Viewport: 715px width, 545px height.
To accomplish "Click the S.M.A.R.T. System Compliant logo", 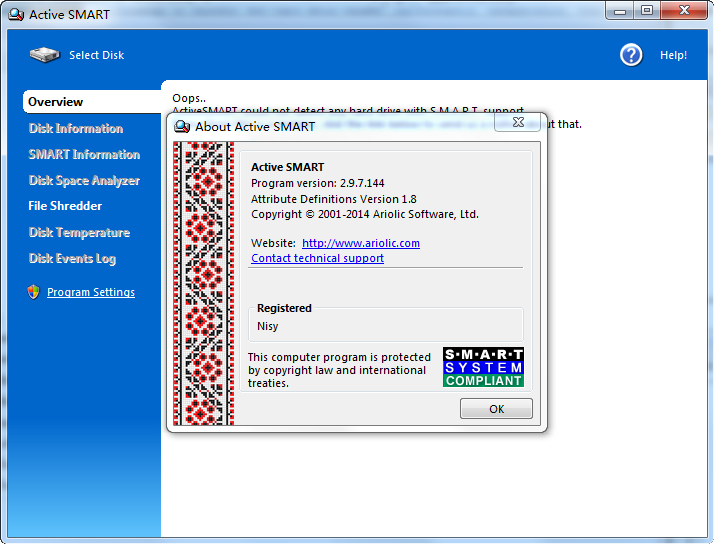I will (484, 367).
